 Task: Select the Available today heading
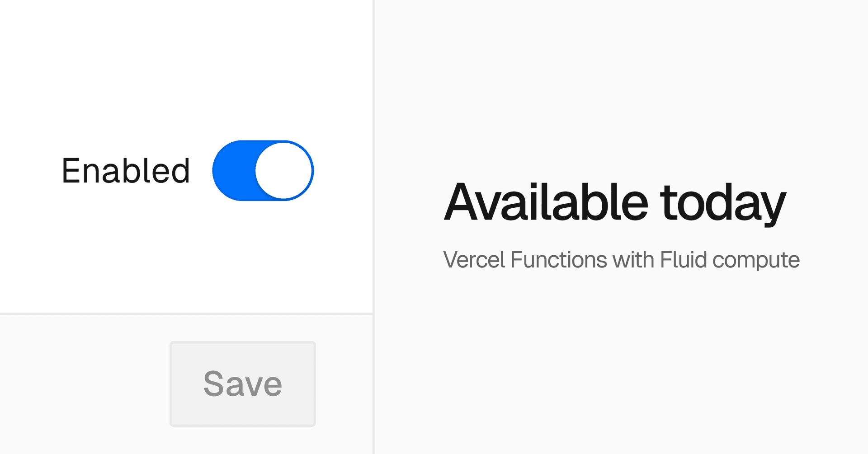[x=615, y=202]
